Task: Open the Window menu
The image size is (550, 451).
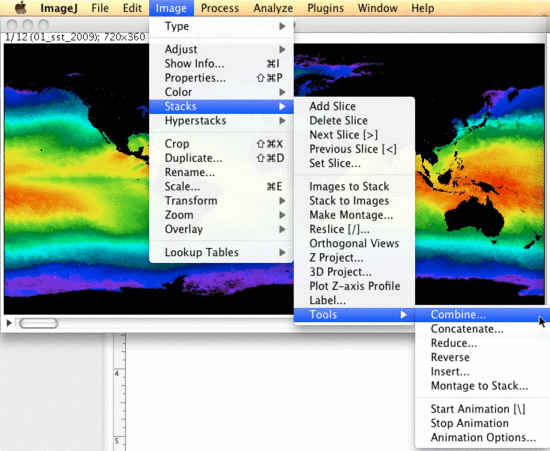Action: (x=378, y=8)
